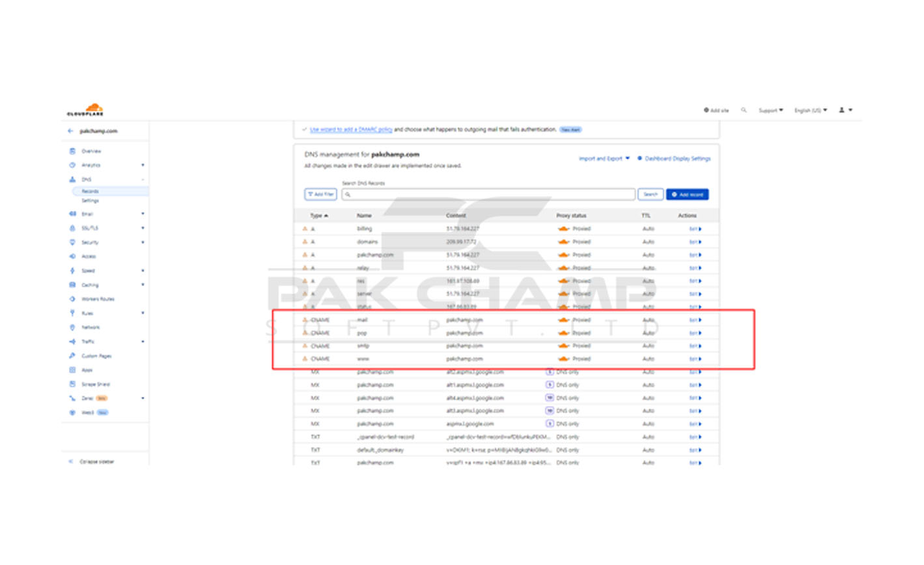Click the Caching sidebar icon
Screen dimensions: 924x565
point(72,285)
